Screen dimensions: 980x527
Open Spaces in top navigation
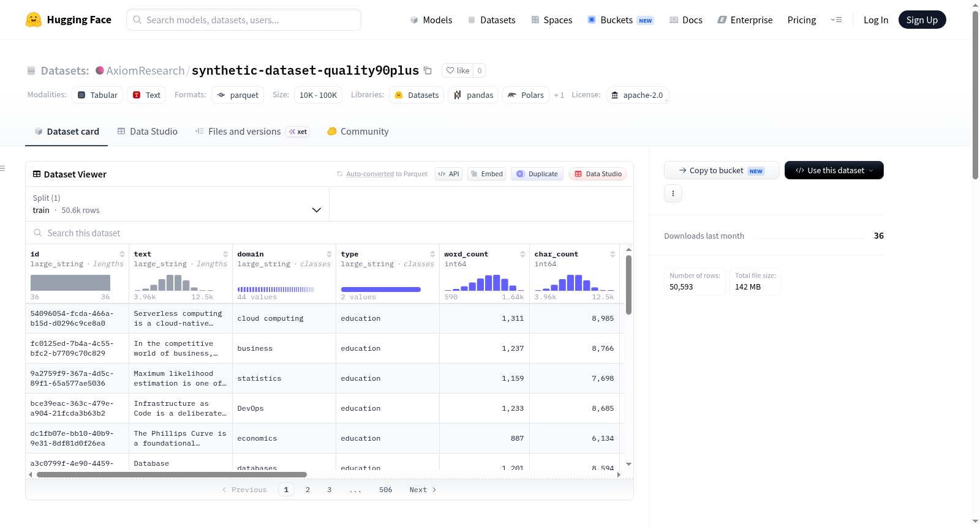[x=552, y=20]
